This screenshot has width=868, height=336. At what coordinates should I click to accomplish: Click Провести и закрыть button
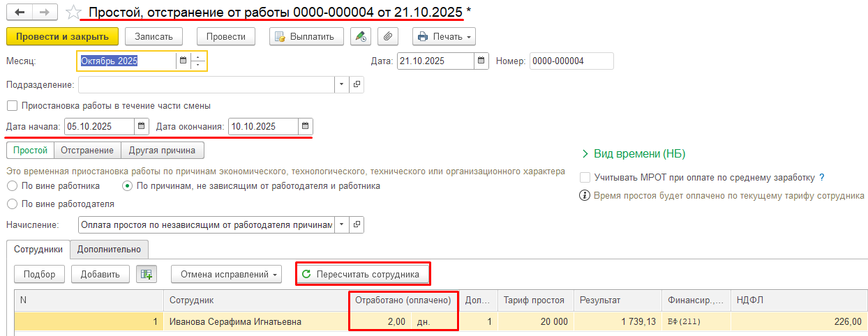[62, 36]
